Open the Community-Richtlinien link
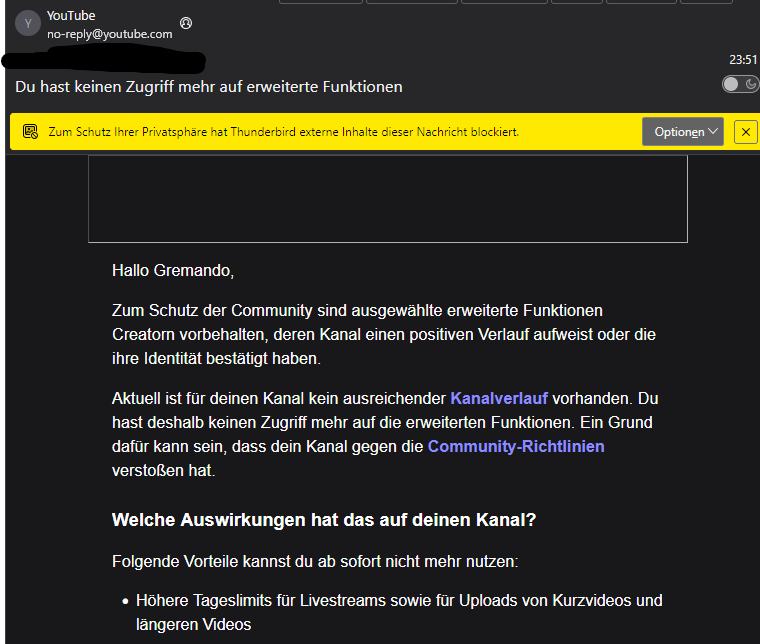Screen dimensions: 760x644 (x=516, y=446)
